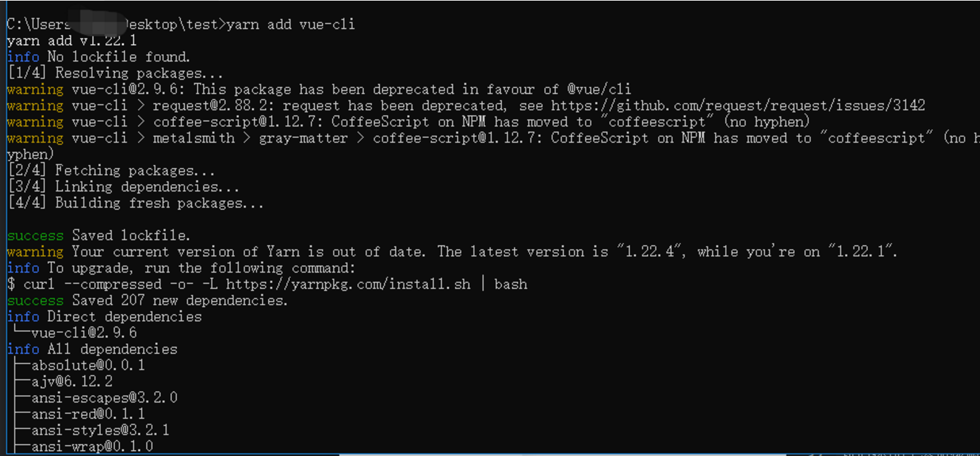Click the 'yarn add vue-cli' command text
The image size is (980, 456).
(x=291, y=24)
